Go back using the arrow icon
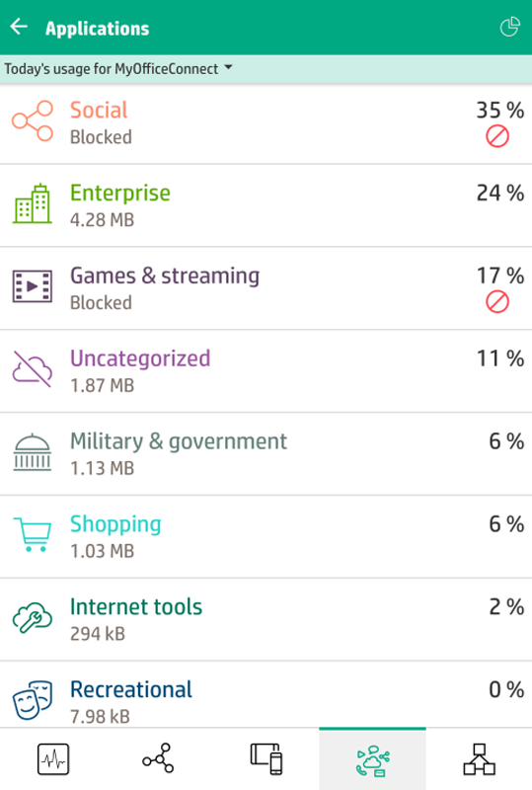This screenshot has width=532, height=790. click(19, 28)
